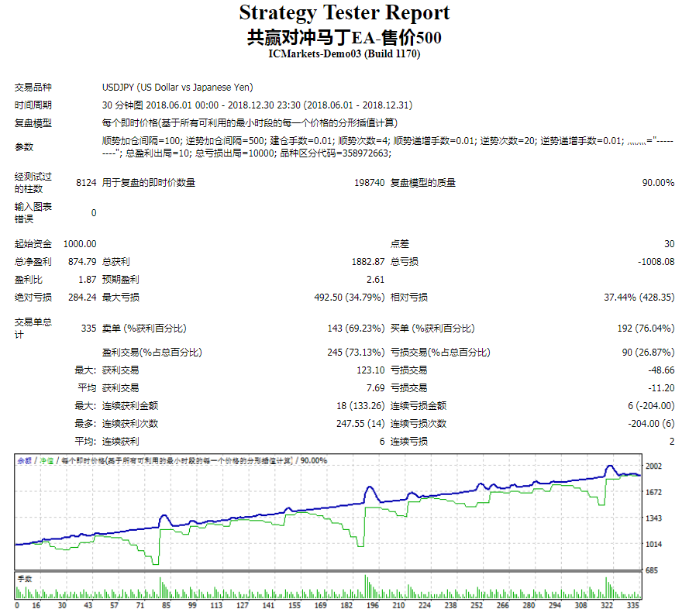The image size is (689, 616).
Task: Click long positions 192 (76.04%)
Action: click(x=646, y=329)
